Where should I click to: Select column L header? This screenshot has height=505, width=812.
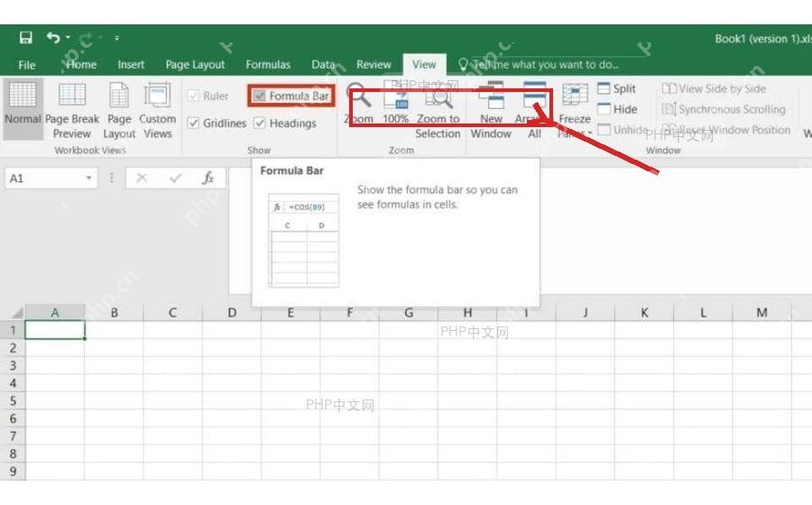pyautogui.click(x=703, y=313)
